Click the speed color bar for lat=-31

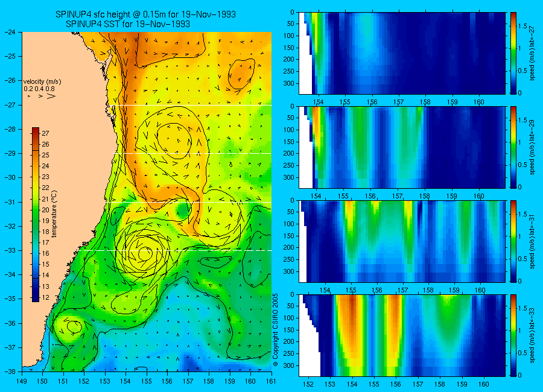tap(513, 241)
